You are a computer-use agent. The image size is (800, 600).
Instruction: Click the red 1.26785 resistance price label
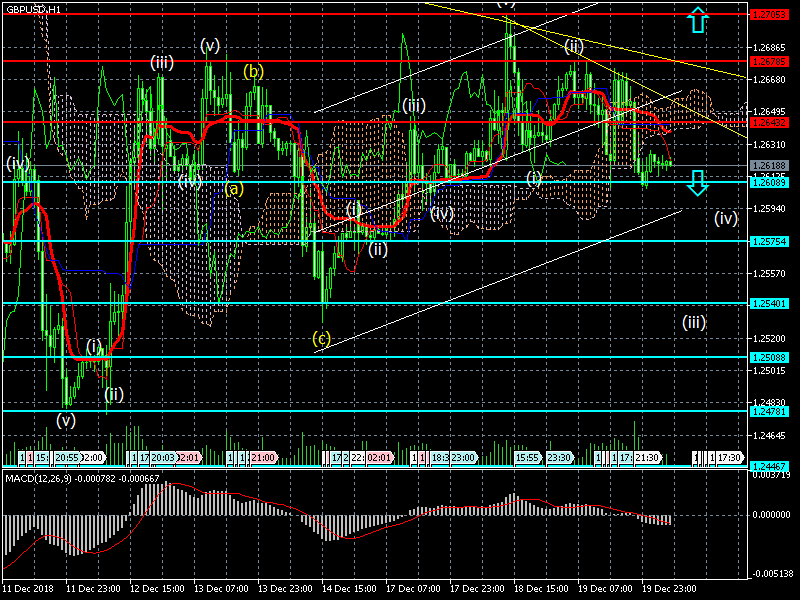(772, 61)
